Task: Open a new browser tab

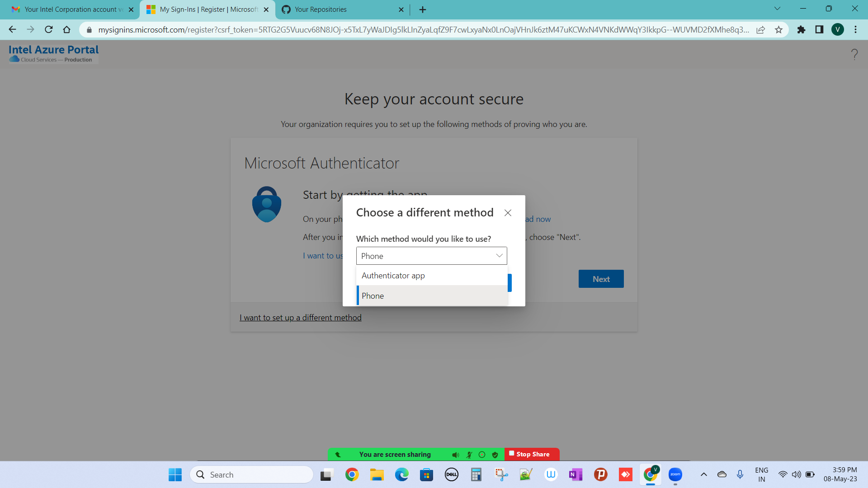Action: (x=423, y=9)
